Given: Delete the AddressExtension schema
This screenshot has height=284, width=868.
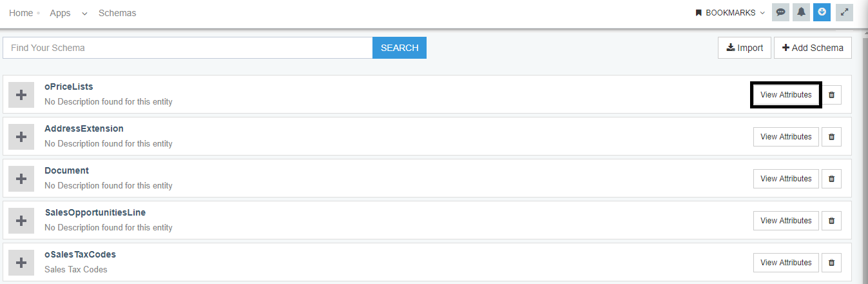Looking at the screenshot, I should point(831,137).
